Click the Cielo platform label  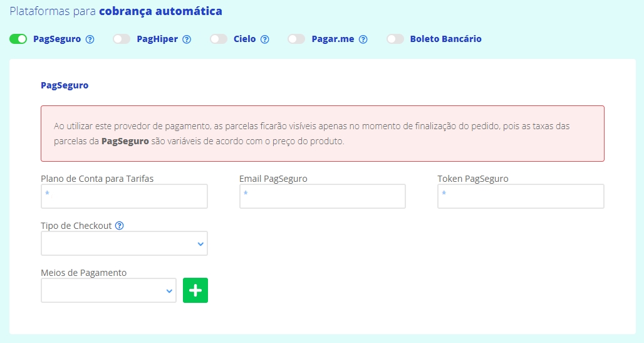(x=244, y=39)
